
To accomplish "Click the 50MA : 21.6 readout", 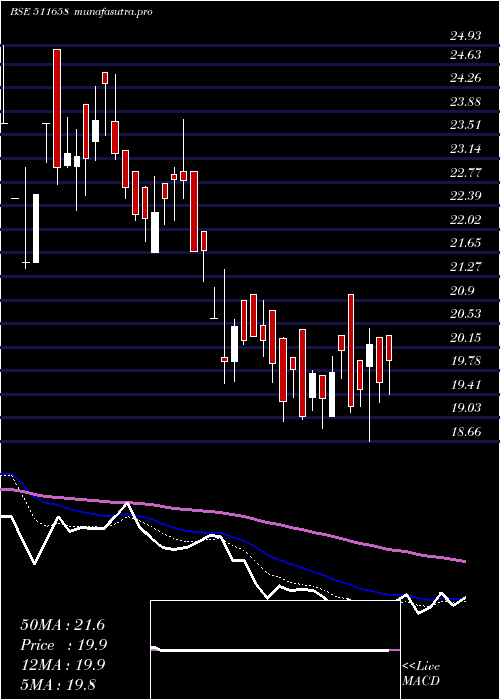I will 63,625.
